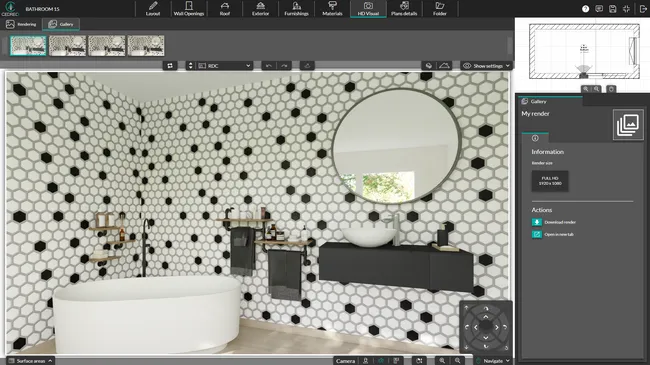
Task: Click the Cedreo logo
Action: (10, 8)
